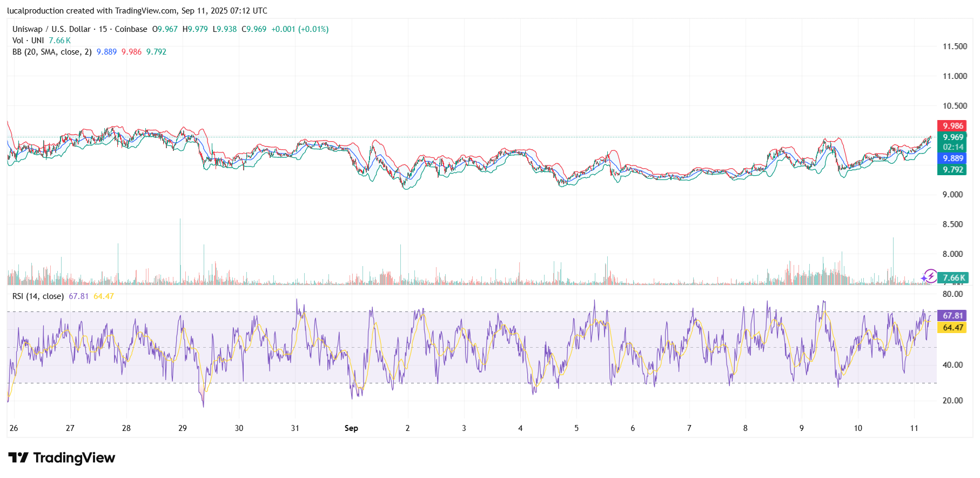Image resolution: width=980 pixels, height=478 pixels.
Task: Click the TradingView logo at bottom left
Action: click(62, 458)
